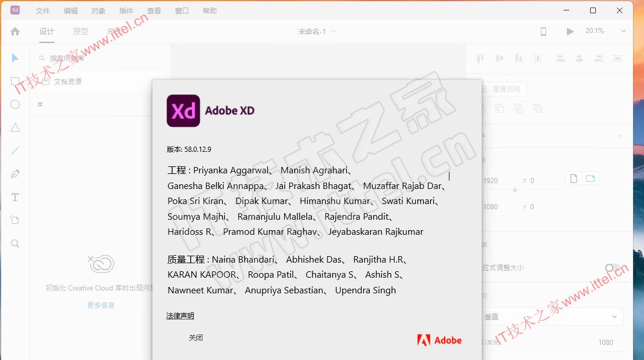Click the Adobe XD home icon
This screenshot has height=360, width=644.
click(x=15, y=31)
